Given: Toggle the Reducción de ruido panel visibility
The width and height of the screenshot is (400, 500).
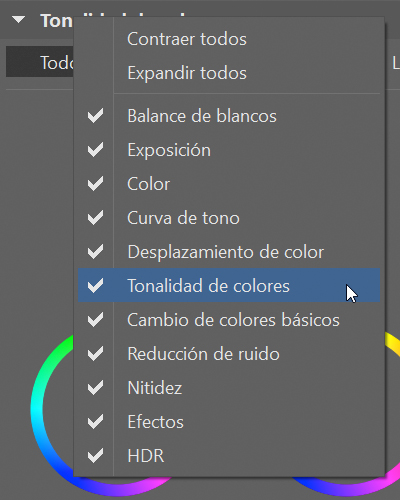Looking at the screenshot, I should coord(229,354).
